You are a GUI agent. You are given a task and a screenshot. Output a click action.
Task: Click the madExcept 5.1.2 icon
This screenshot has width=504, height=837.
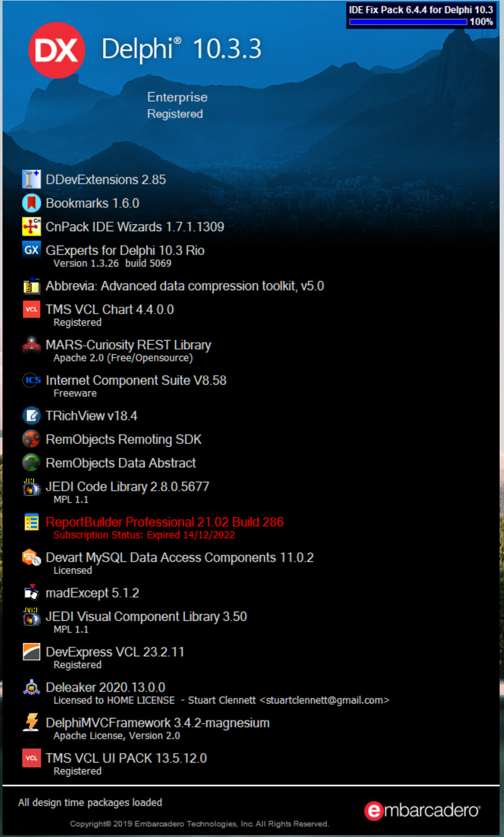tap(31, 593)
